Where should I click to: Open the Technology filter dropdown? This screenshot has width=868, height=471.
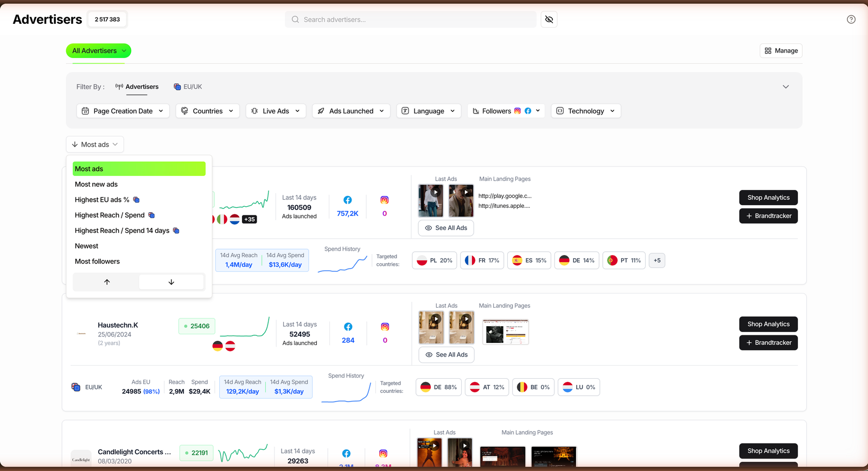[586, 111]
